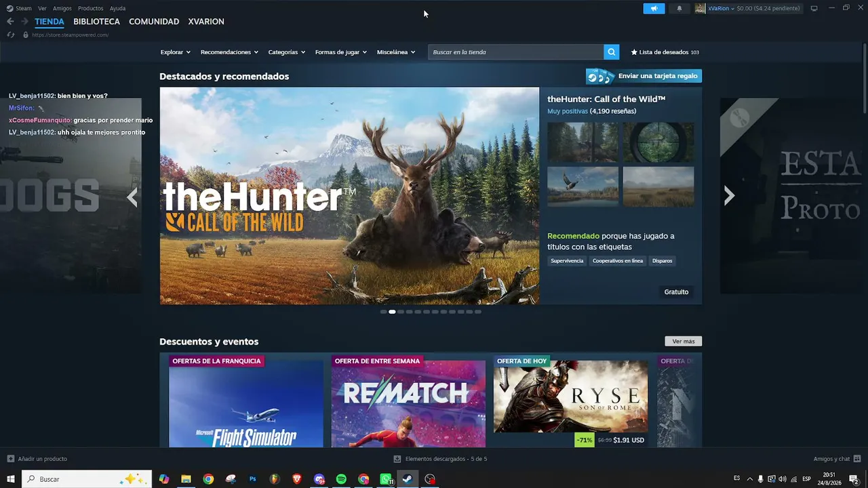868x488 pixels.
Task: Click in the Buscar en la tienda field
Action: (x=516, y=52)
